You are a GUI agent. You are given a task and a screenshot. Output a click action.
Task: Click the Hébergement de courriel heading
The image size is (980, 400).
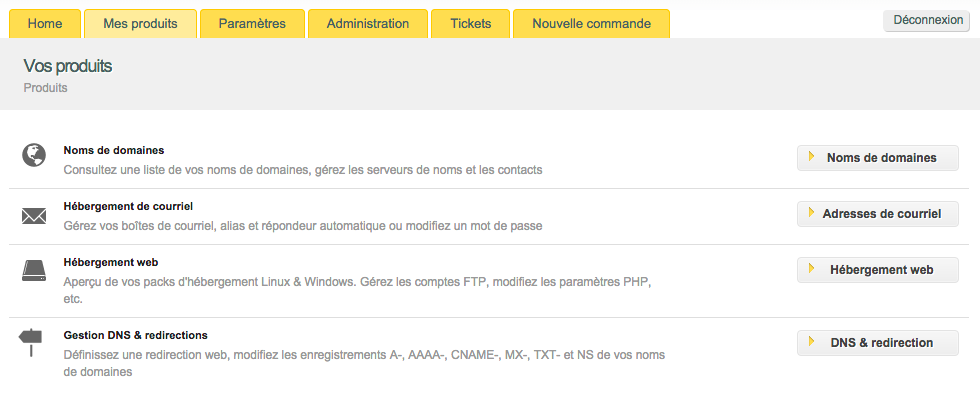[x=127, y=206]
